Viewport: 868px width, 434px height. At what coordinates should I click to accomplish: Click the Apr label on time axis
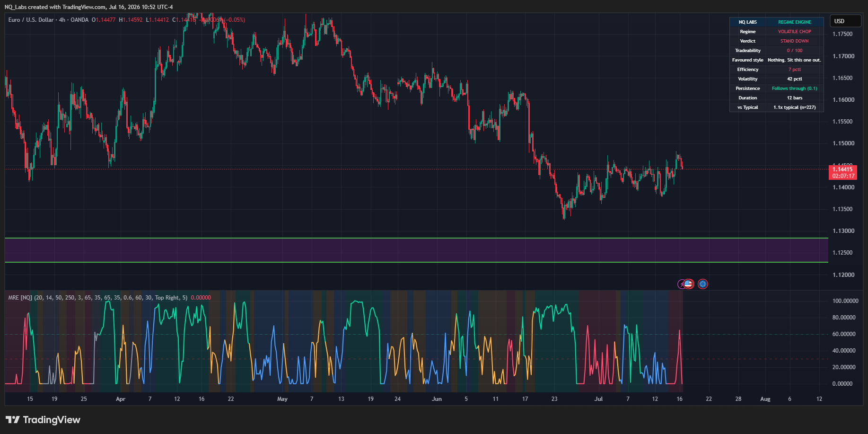tap(121, 399)
